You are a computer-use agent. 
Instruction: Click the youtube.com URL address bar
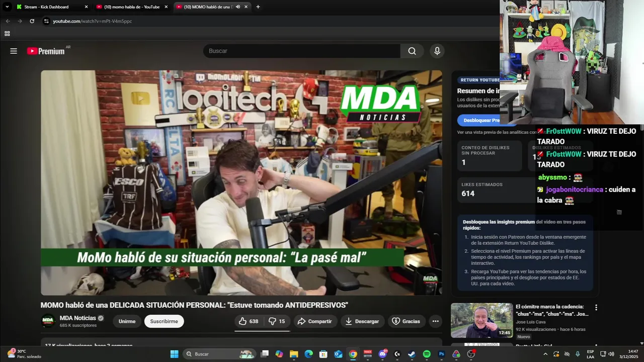point(272,21)
